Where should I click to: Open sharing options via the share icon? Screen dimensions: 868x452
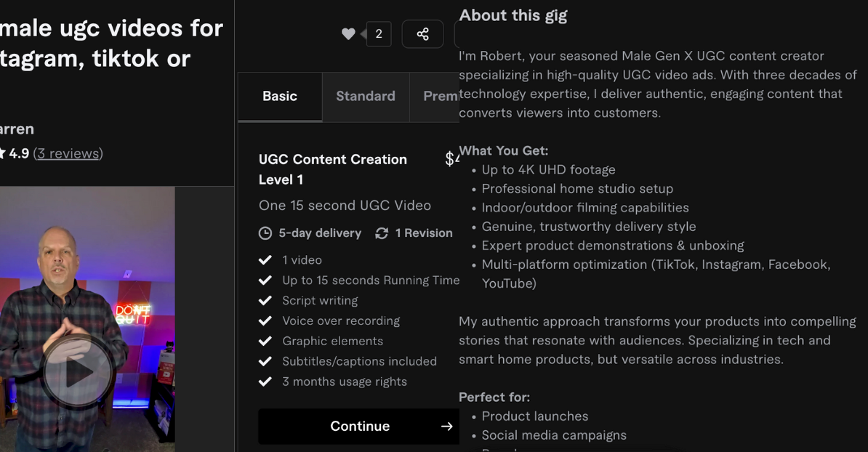[x=422, y=33]
